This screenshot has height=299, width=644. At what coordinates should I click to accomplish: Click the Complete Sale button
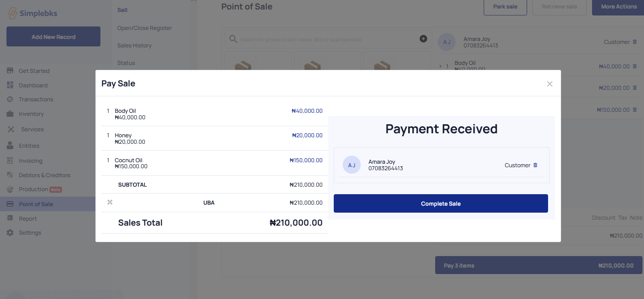(441, 204)
